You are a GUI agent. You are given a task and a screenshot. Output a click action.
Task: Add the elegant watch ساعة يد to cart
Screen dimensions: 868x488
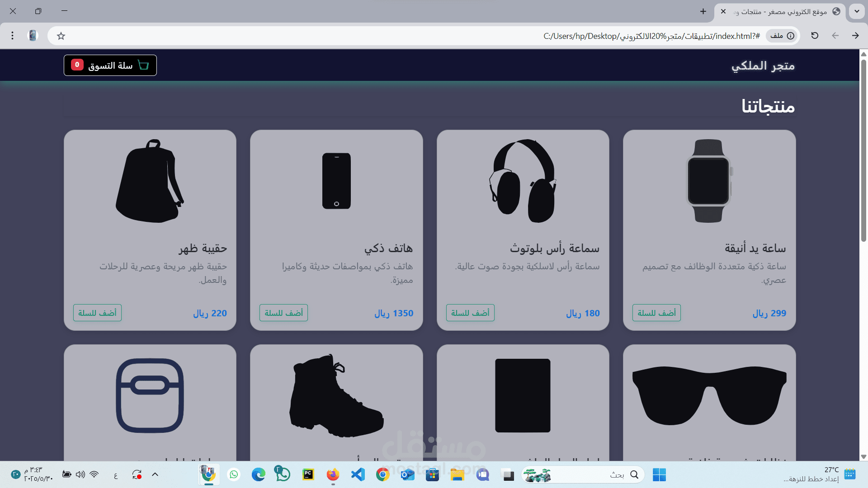click(x=656, y=313)
